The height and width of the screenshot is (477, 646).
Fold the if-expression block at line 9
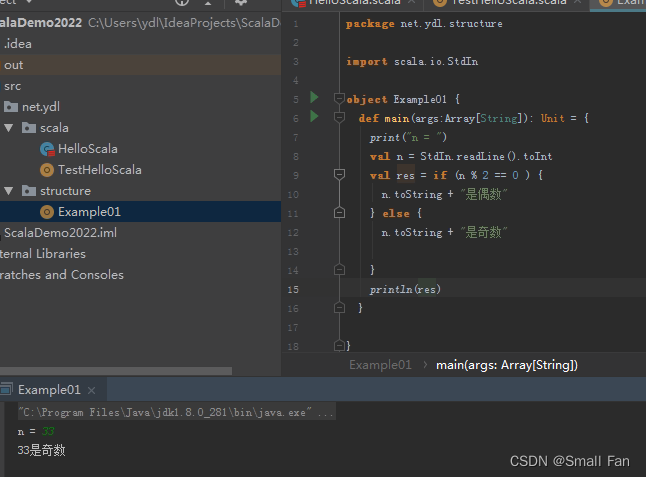(x=339, y=175)
